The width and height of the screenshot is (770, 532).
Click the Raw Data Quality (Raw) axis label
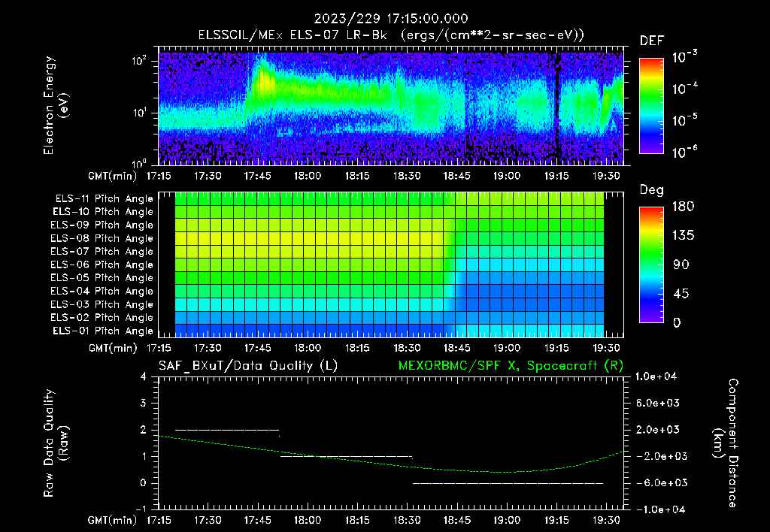pyautogui.click(x=56, y=443)
